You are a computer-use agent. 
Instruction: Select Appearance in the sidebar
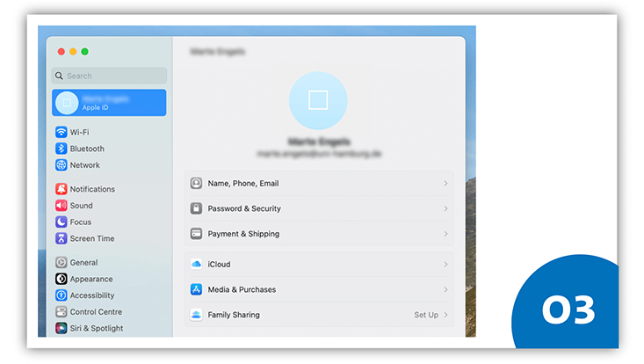click(90, 279)
